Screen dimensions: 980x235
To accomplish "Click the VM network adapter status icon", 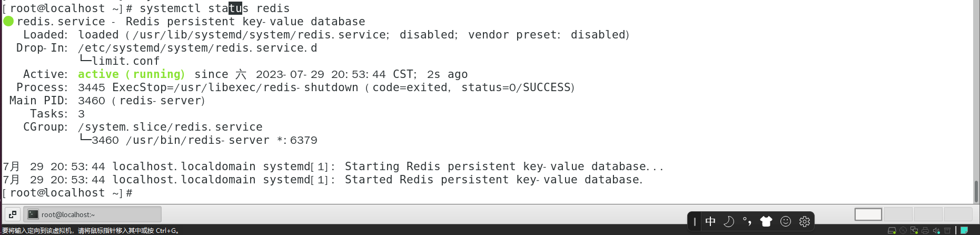I will (x=914, y=231).
